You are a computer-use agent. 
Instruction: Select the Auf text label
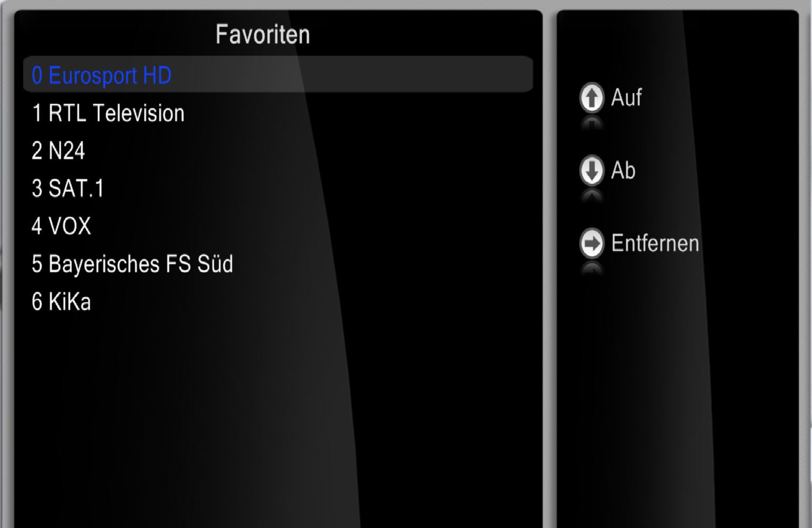[x=626, y=98]
